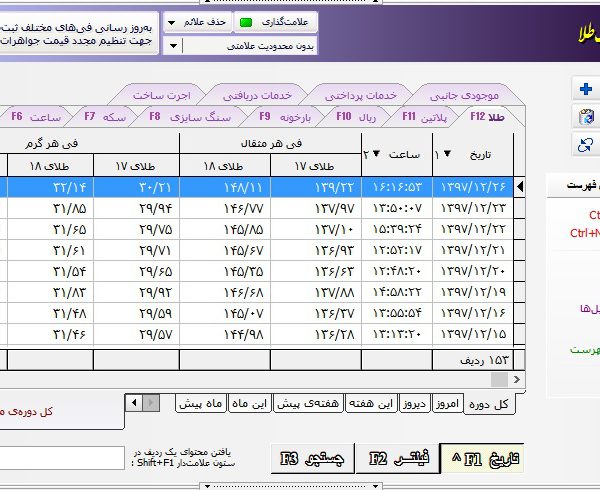Click the horizontal scrollbar right arrow
Viewport: 600px width, 490px height.
point(517,379)
